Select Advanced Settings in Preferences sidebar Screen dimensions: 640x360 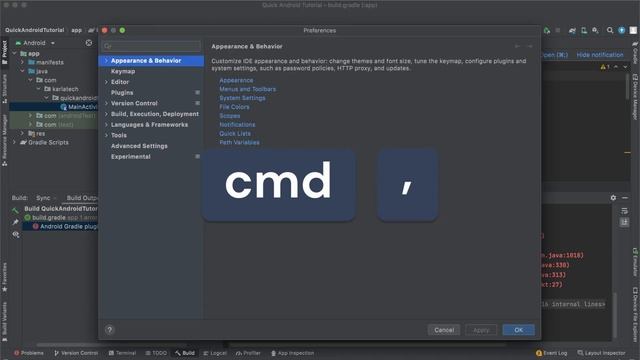tap(139, 146)
